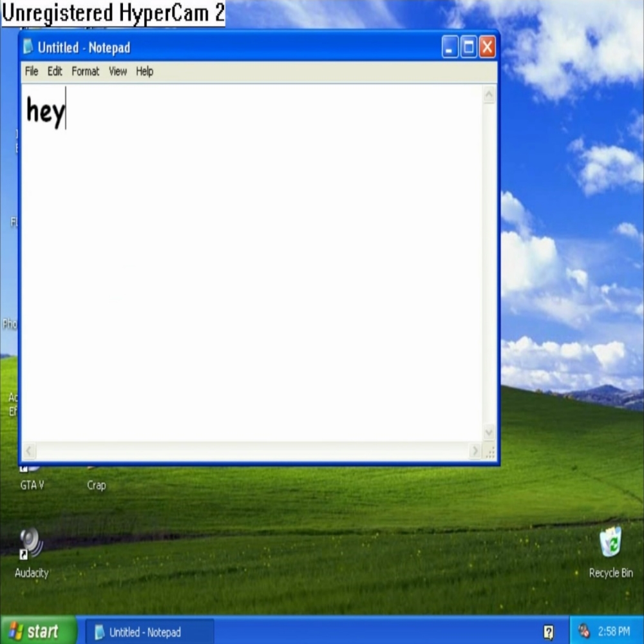Open the Edit menu
The height and width of the screenshot is (644, 644).
[x=55, y=71]
